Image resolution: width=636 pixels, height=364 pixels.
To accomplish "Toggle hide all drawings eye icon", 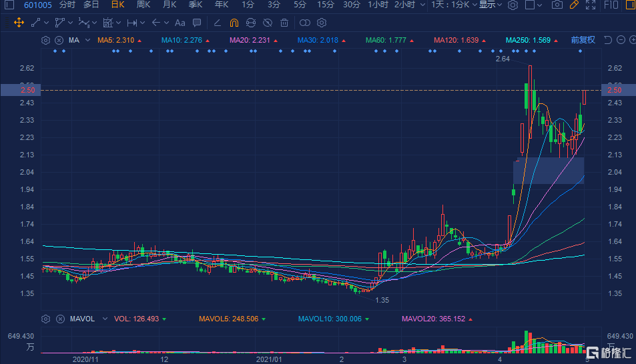I will pos(268,23).
